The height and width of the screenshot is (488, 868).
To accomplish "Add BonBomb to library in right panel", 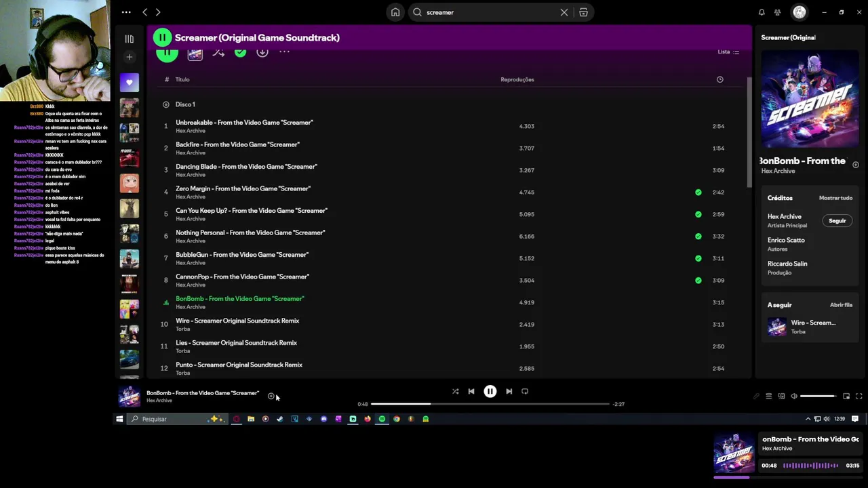I will tap(856, 165).
